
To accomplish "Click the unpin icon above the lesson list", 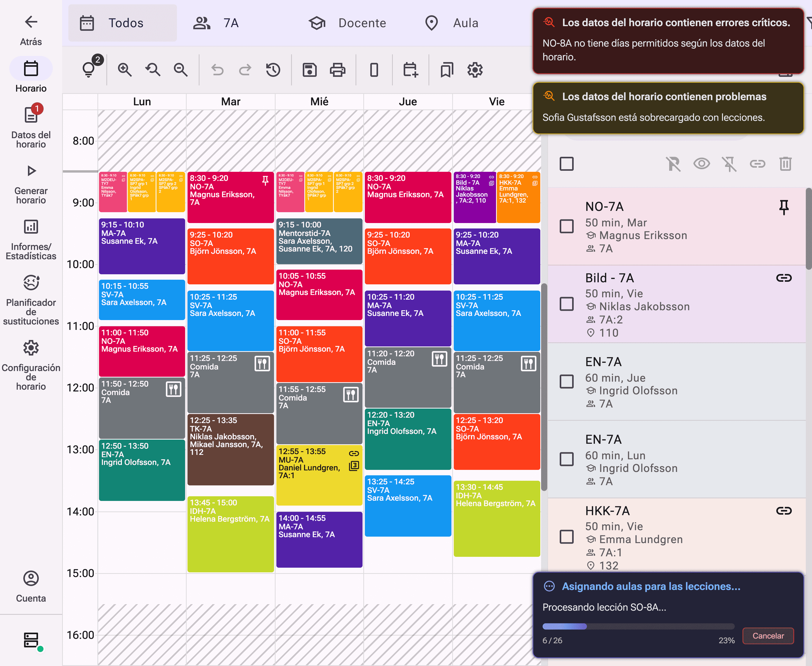I will [x=729, y=164].
